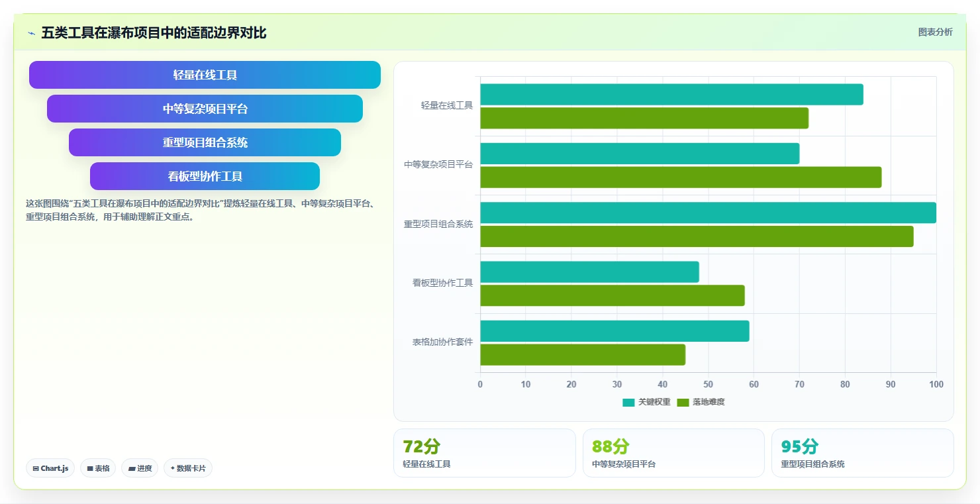
Task: Open the 72分 轻量在线工具 data card
Action: coord(485,453)
